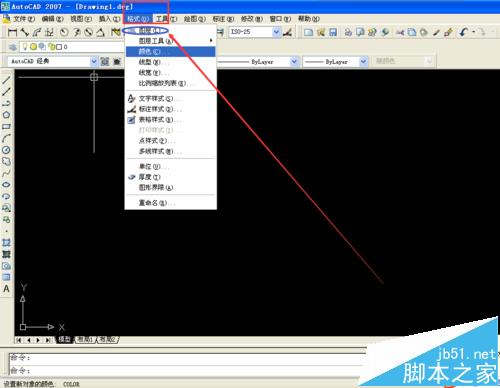Open the 视图 menu

(x=81, y=19)
